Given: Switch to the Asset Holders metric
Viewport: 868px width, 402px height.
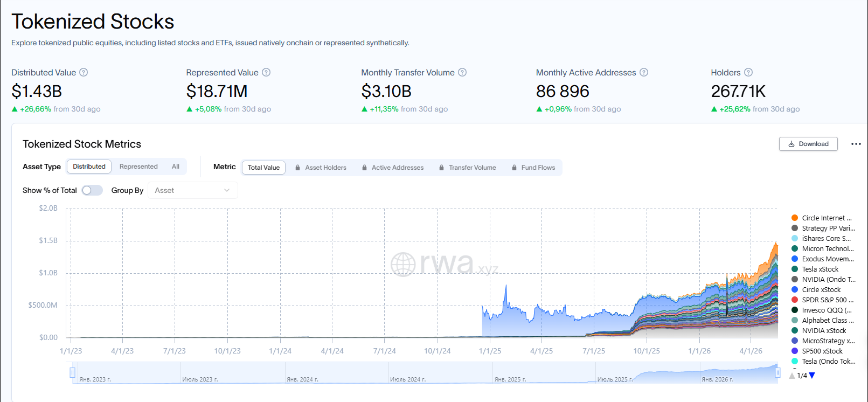Looking at the screenshot, I should [x=321, y=168].
